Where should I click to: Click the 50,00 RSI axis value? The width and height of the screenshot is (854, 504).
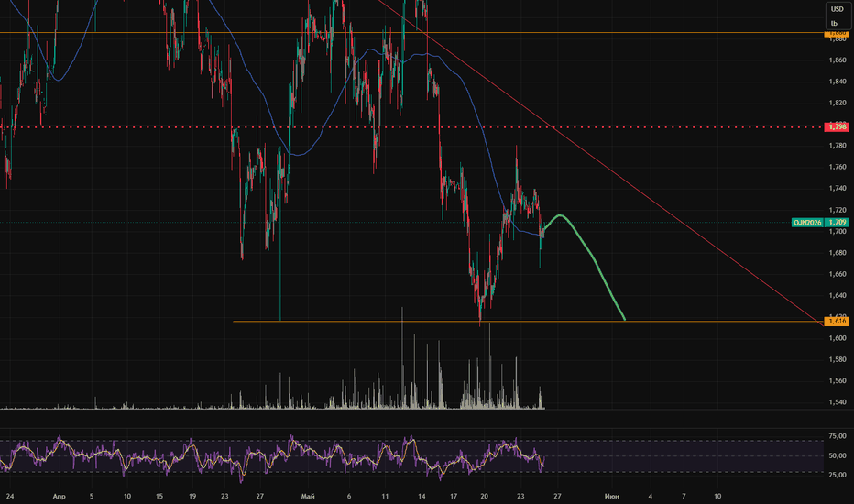[838, 455]
